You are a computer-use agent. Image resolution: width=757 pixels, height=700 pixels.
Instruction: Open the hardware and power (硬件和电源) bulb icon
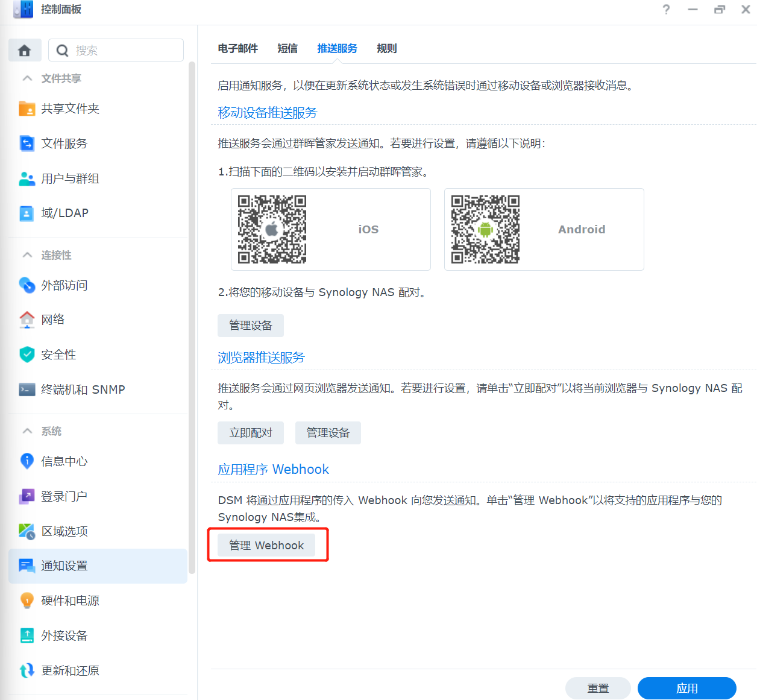[x=27, y=601]
